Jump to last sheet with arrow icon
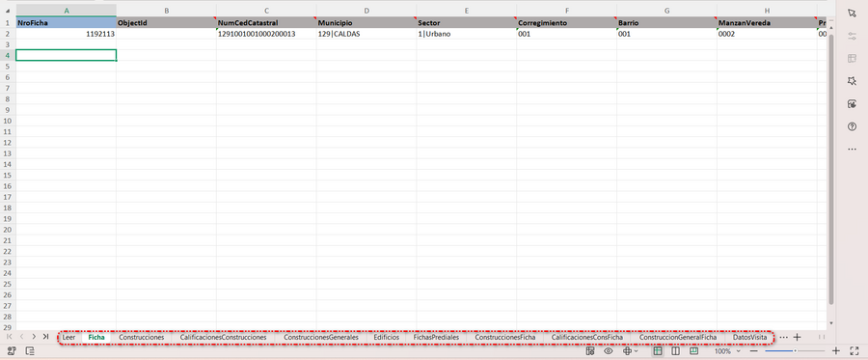This screenshot has height=360, width=868. pyautogui.click(x=45, y=336)
